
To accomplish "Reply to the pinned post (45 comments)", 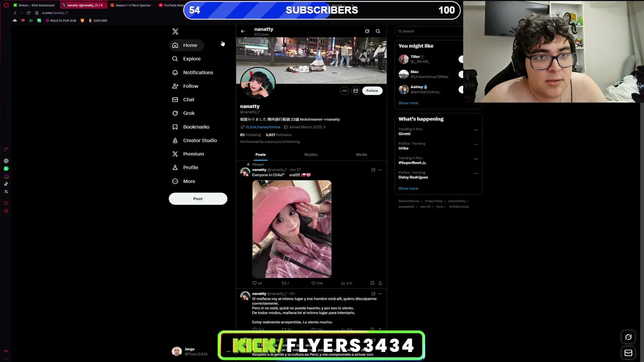I will pyautogui.click(x=257, y=283).
